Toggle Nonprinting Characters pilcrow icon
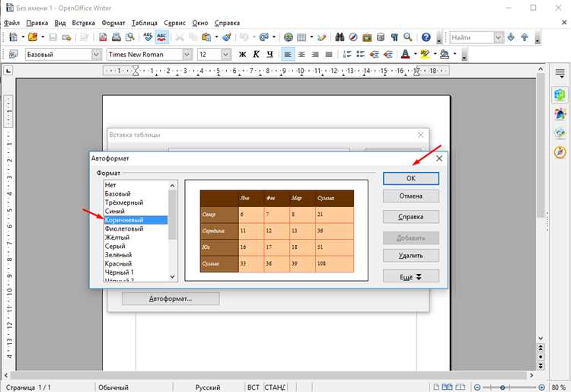 tap(394, 37)
